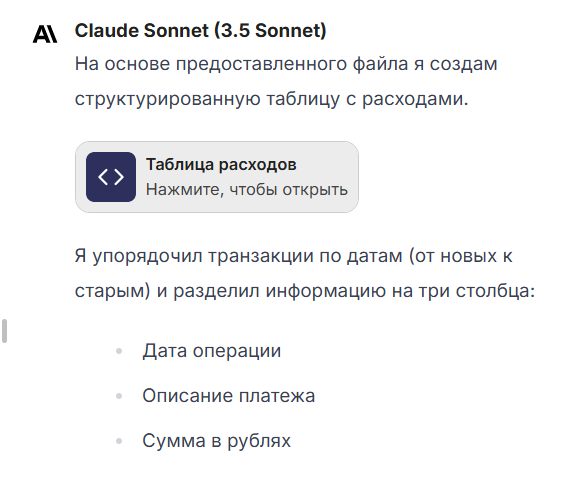Click the Сумма в рублях list item

click(216, 441)
